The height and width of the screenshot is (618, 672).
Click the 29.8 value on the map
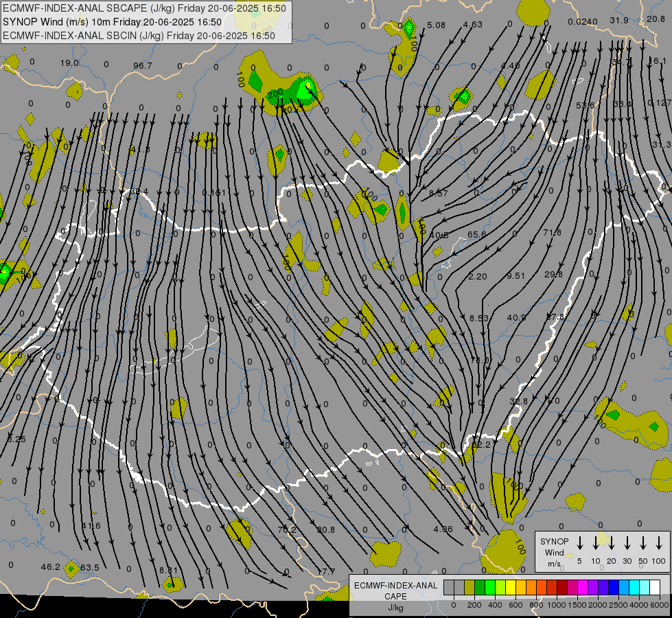pyautogui.click(x=553, y=275)
